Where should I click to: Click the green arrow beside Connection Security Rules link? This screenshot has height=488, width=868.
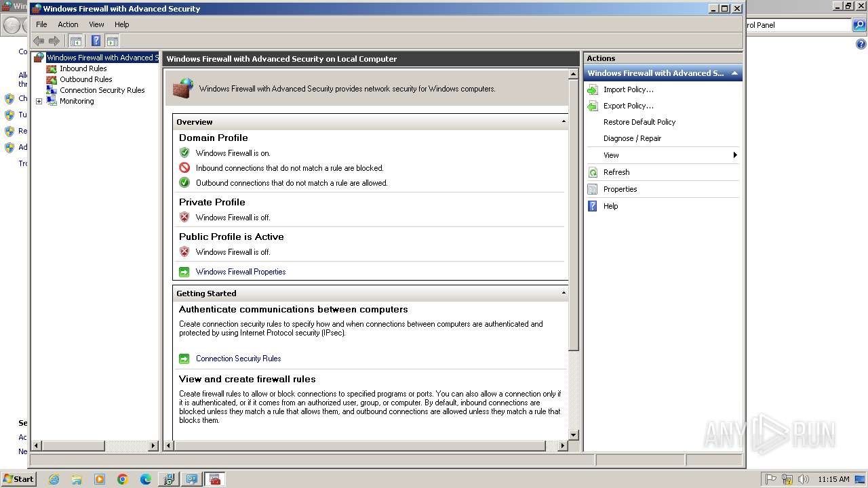coord(184,359)
